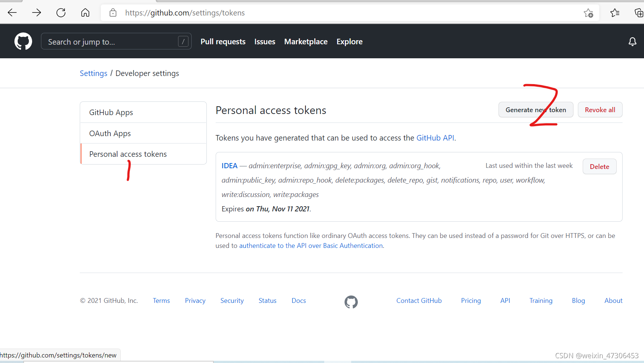Open GitHub logo in header
This screenshot has height=363, width=644.
[23, 41]
